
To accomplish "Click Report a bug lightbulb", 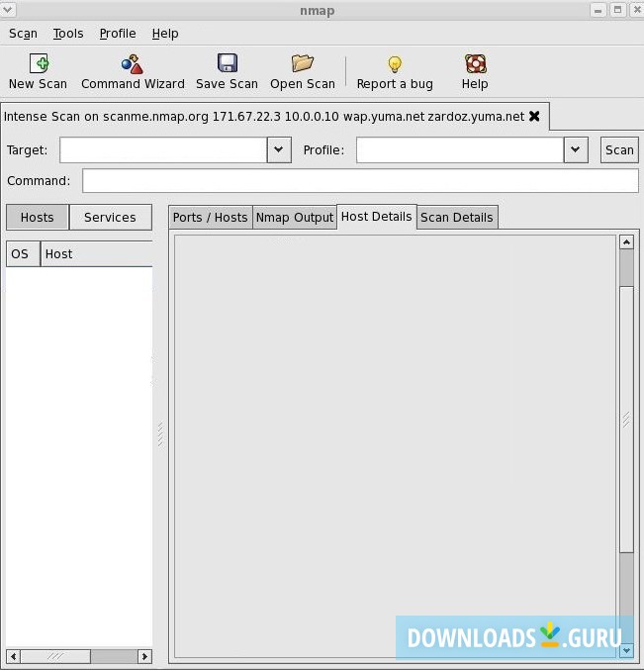I will click(x=395, y=64).
